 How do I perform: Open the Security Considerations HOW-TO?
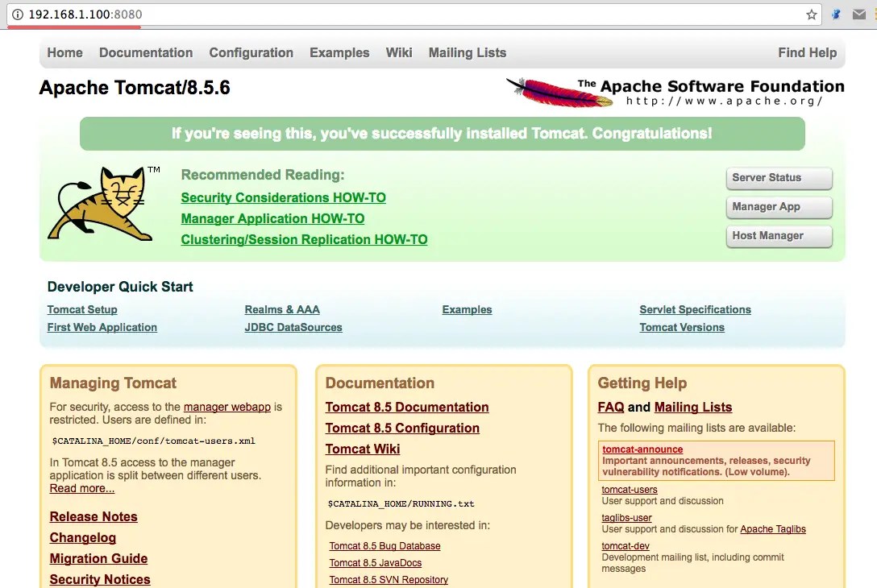pos(283,197)
